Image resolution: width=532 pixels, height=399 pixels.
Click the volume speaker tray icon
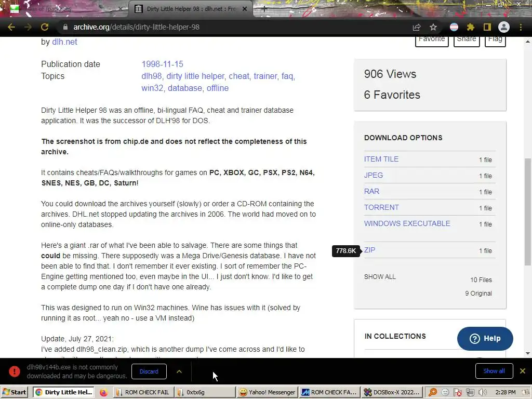[482, 393]
